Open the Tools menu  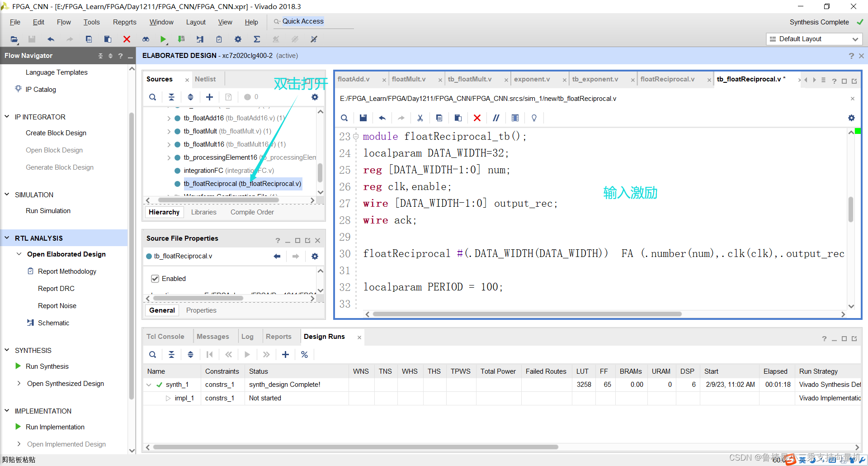coord(91,22)
